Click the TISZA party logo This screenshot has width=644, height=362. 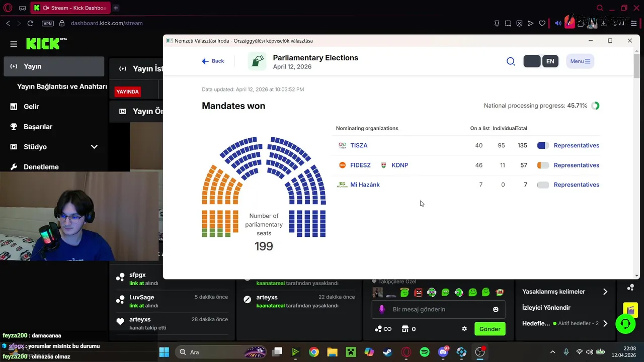coord(342,145)
